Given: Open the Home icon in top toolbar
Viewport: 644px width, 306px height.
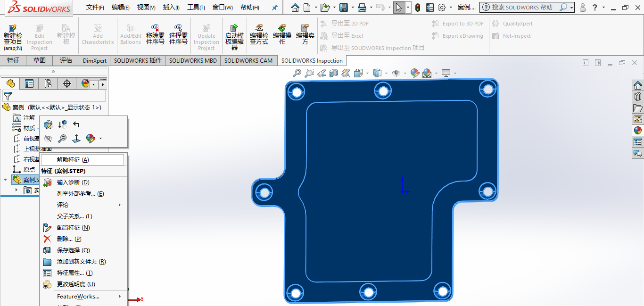Looking at the screenshot, I should point(295,8).
